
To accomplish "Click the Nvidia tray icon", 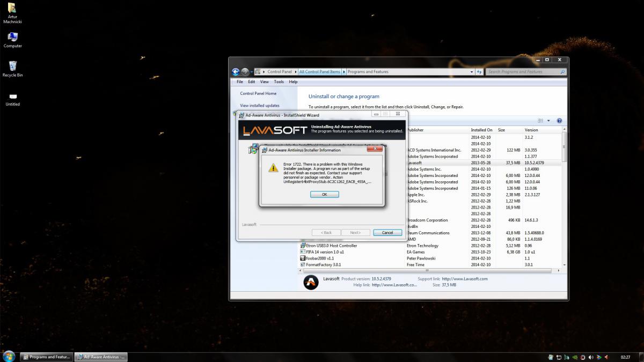I will tap(575, 357).
